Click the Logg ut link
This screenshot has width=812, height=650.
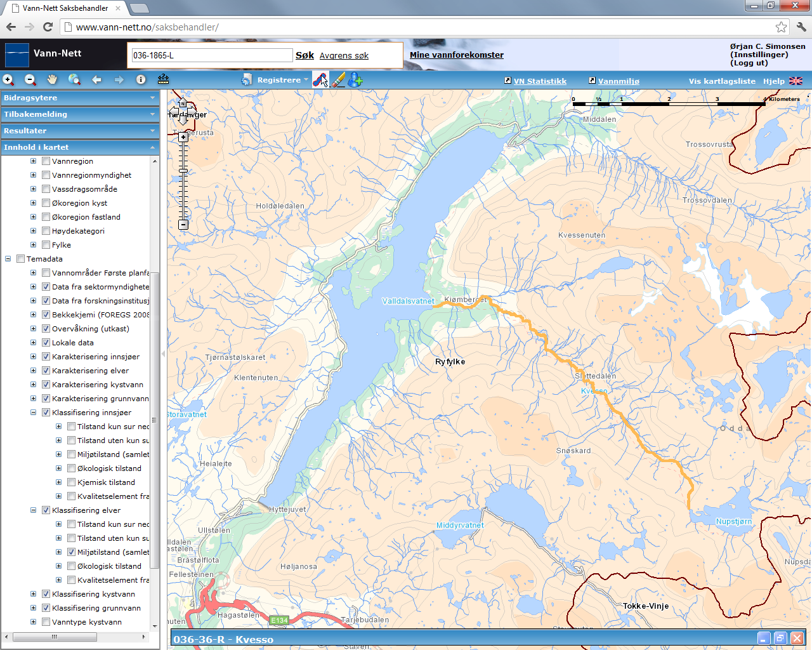coord(749,63)
